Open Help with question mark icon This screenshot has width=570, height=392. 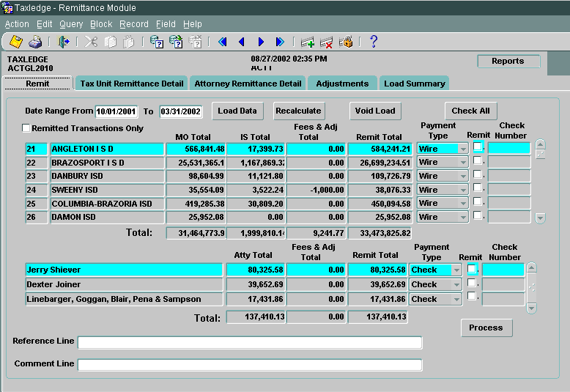[x=373, y=42]
